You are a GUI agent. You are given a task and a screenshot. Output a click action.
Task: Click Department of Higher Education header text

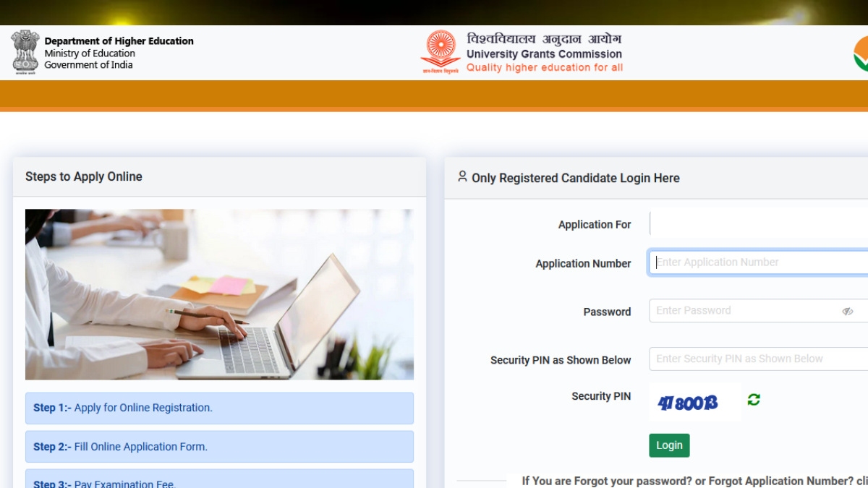click(x=119, y=41)
